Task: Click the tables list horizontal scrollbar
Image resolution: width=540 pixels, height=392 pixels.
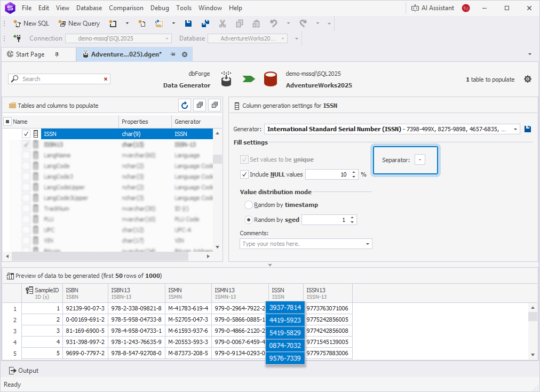Action: click(x=100, y=256)
